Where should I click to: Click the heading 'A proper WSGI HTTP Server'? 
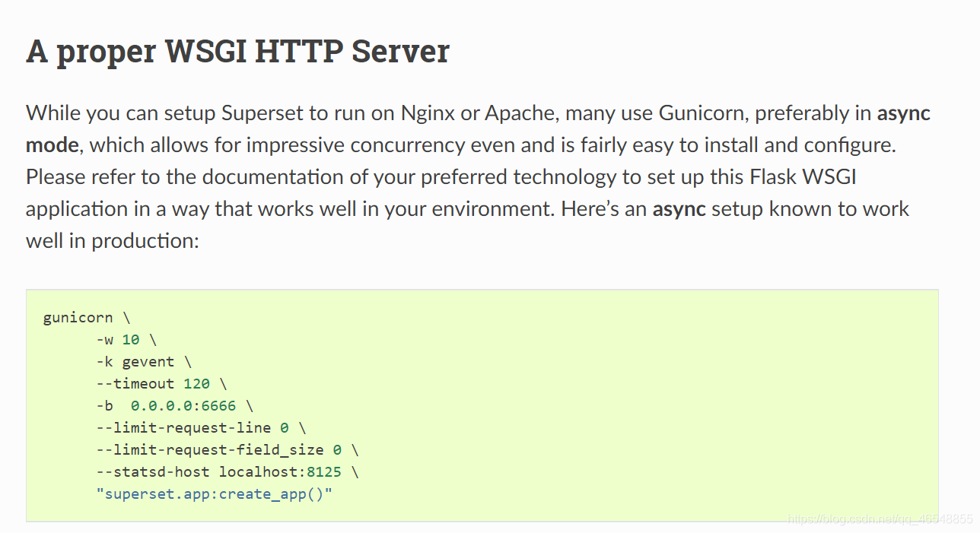237,52
